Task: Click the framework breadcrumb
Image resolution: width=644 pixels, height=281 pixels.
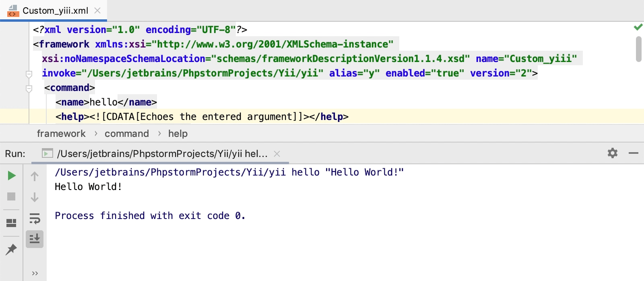Action: (61, 134)
